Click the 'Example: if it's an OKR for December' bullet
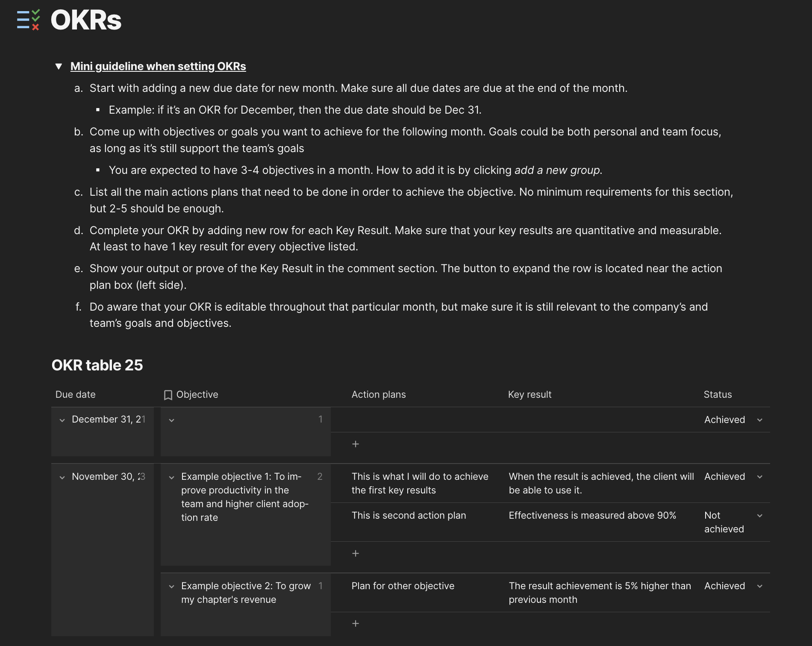 pyautogui.click(x=295, y=110)
